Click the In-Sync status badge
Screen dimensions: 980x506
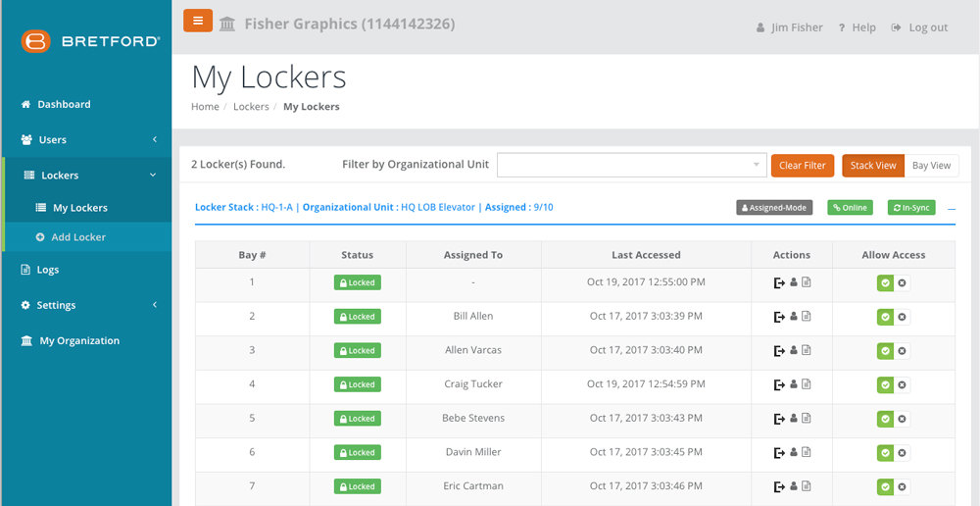911,208
